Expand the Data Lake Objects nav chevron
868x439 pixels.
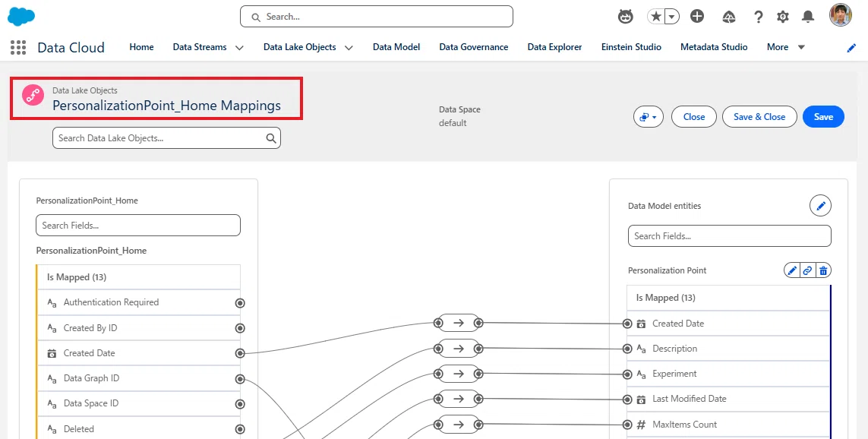pyautogui.click(x=349, y=48)
